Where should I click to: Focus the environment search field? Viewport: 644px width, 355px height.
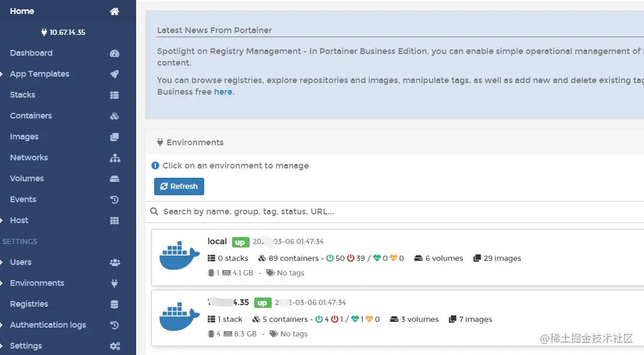click(394, 211)
